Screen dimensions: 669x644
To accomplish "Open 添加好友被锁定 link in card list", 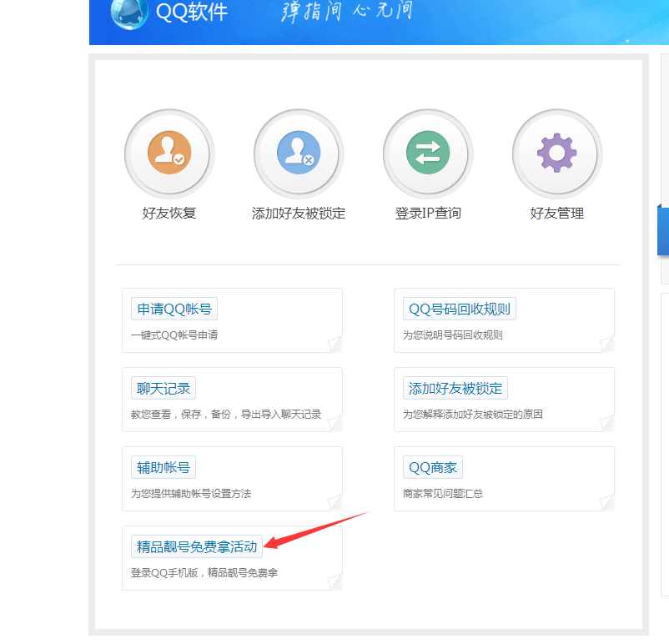I will pyautogui.click(x=455, y=389).
